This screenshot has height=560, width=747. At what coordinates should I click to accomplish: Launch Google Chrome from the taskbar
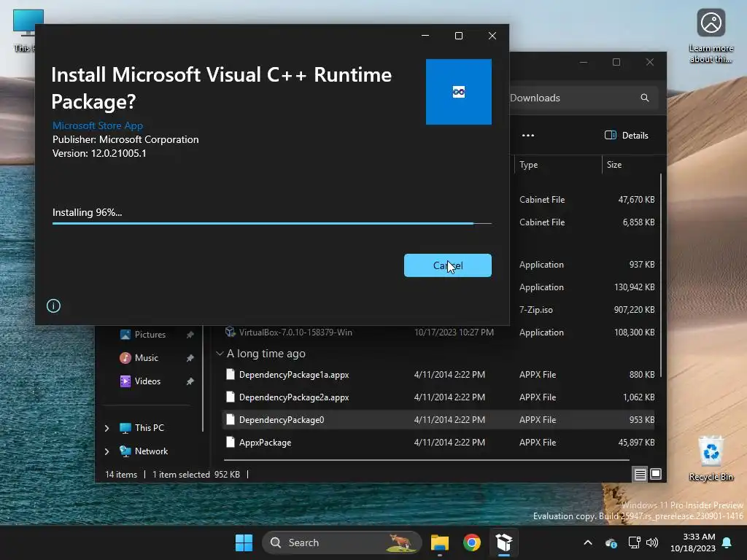472,542
